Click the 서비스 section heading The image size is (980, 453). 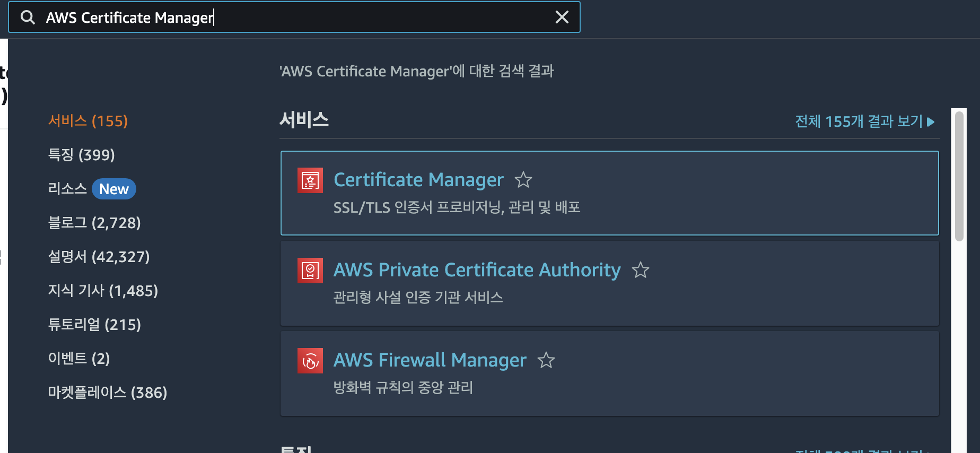[x=304, y=120]
